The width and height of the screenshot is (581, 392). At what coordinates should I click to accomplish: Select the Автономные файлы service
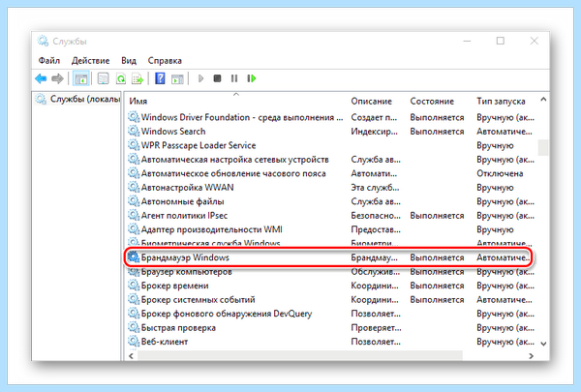tap(330, 202)
